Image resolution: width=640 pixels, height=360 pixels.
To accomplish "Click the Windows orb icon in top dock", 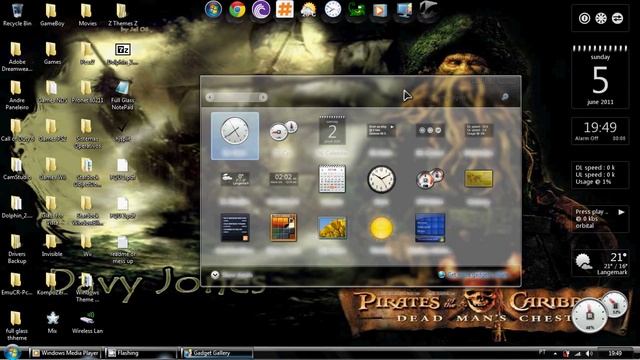I will click(213, 9).
